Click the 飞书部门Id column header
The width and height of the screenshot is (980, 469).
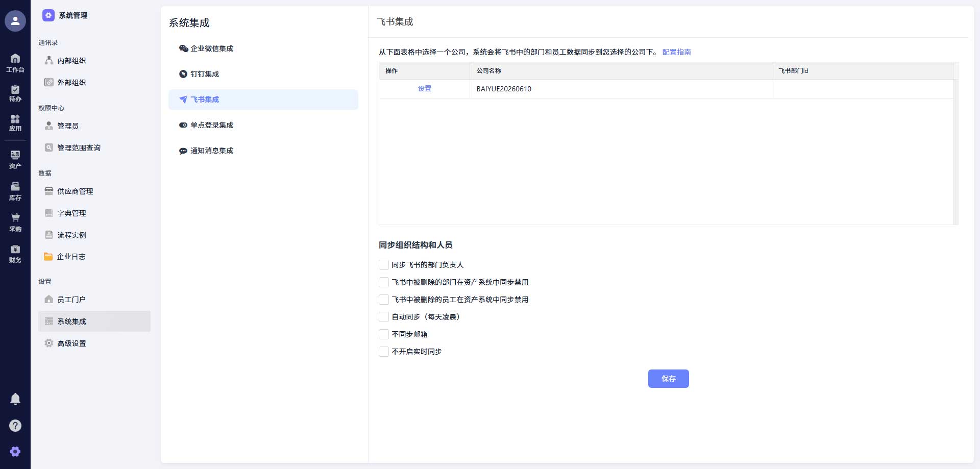pos(862,71)
